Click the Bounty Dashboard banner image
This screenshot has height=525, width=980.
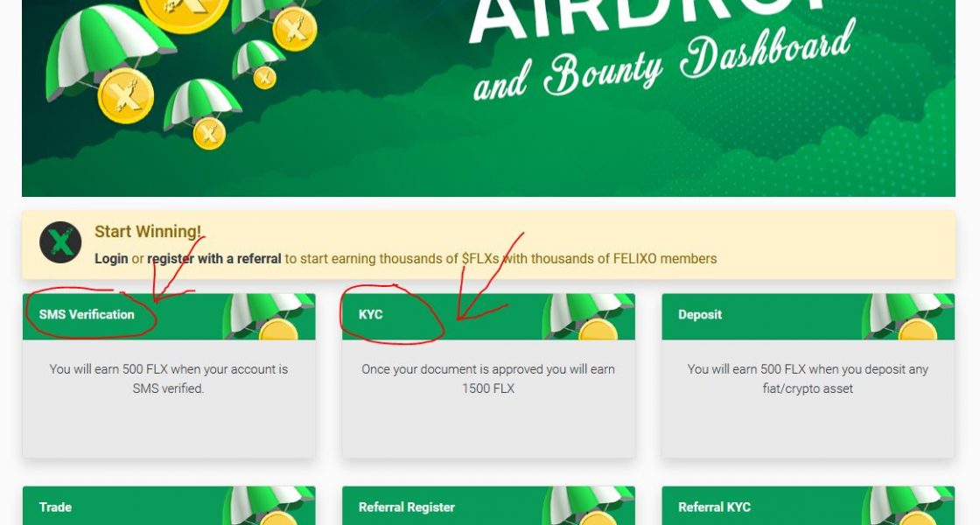coord(488,98)
